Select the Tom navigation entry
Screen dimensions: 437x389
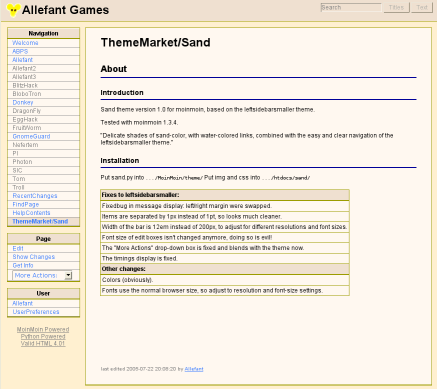[x=19, y=179]
